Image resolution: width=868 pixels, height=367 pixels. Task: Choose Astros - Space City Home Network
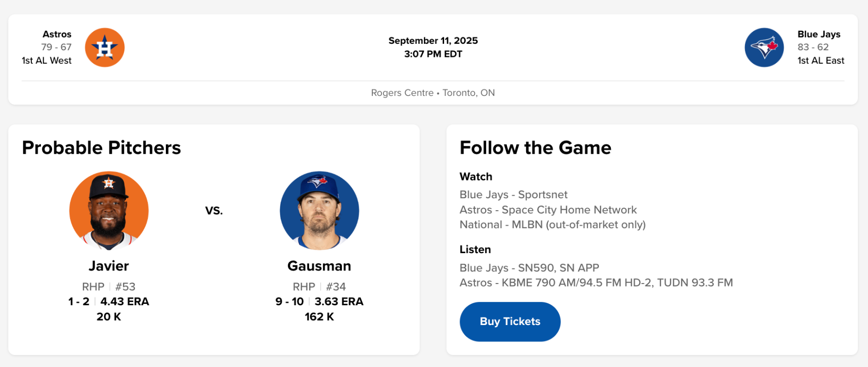pos(548,210)
